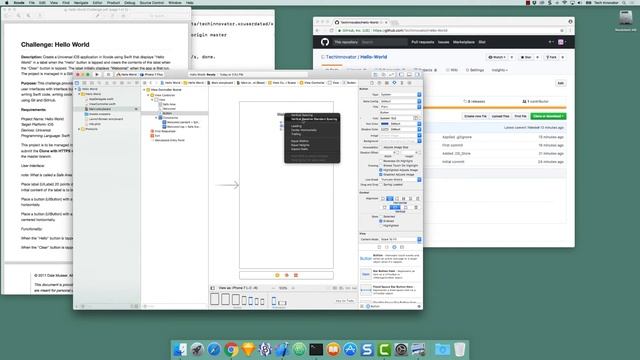Screen dimensions: 640x360
Task: Select the Object library icon
Action: coord(394,247)
